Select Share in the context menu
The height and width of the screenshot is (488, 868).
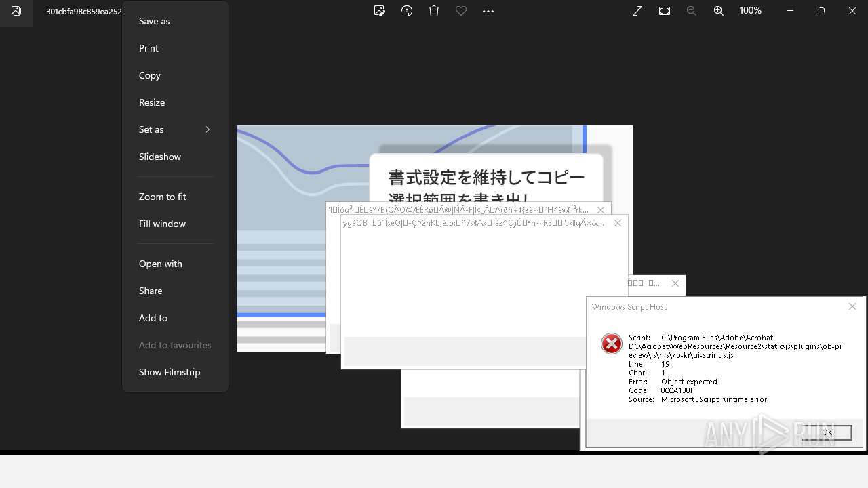(175, 291)
